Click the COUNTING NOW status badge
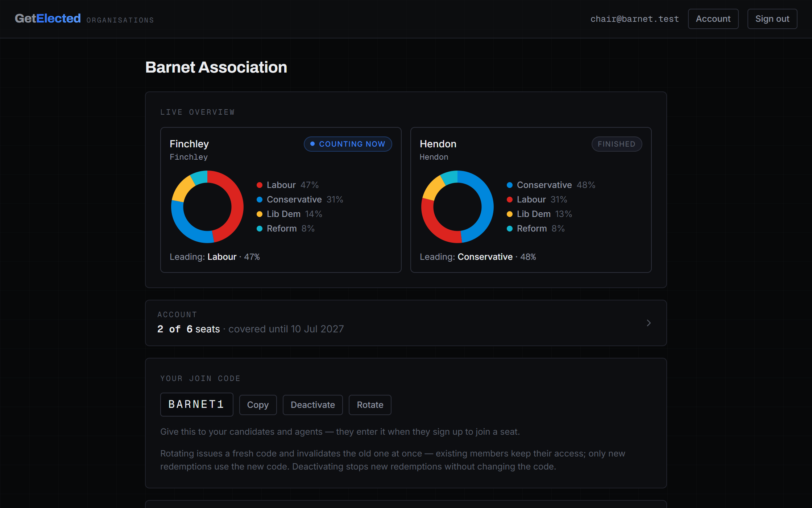The width and height of the screenshot is (812, 508). click(x=348, y=144)
